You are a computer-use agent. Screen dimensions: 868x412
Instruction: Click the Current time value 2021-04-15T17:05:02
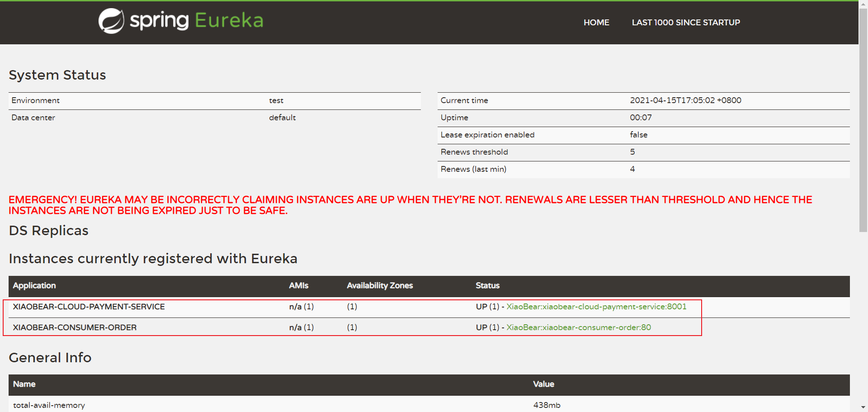click(x=685, y=100)
